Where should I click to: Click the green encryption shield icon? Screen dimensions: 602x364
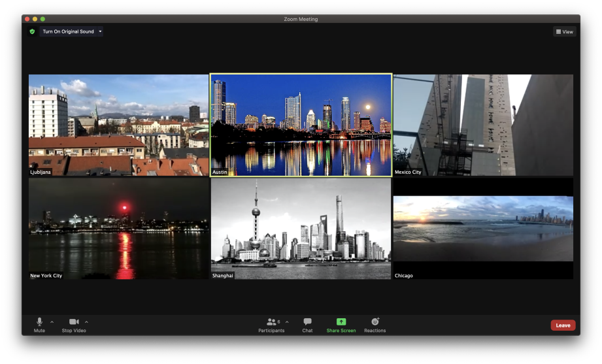coord(32,31)
